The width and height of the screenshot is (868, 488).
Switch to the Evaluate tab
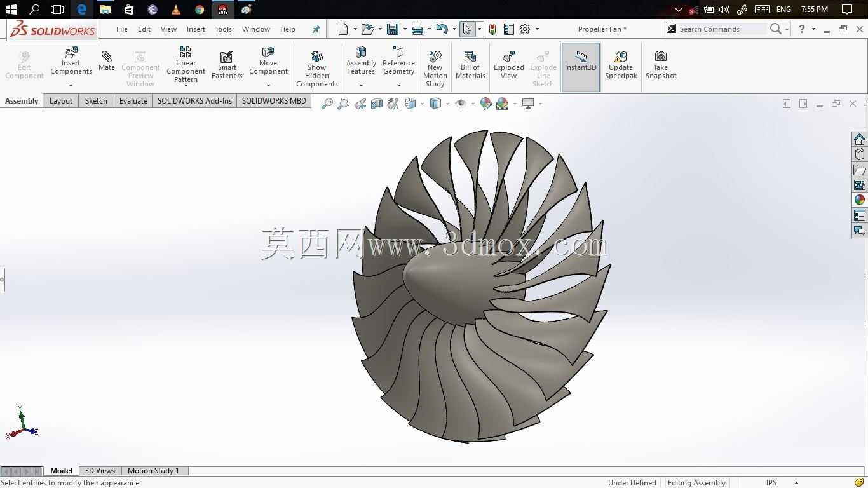(133, 101)
